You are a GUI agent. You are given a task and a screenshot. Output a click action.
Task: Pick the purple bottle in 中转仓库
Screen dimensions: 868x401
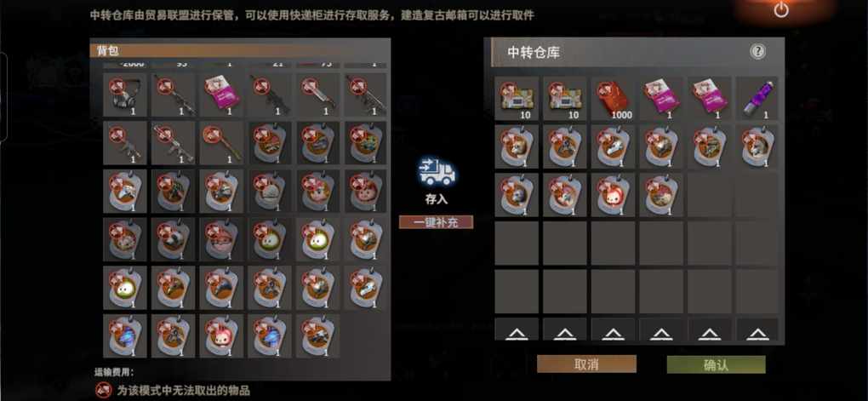click(757, 98)
